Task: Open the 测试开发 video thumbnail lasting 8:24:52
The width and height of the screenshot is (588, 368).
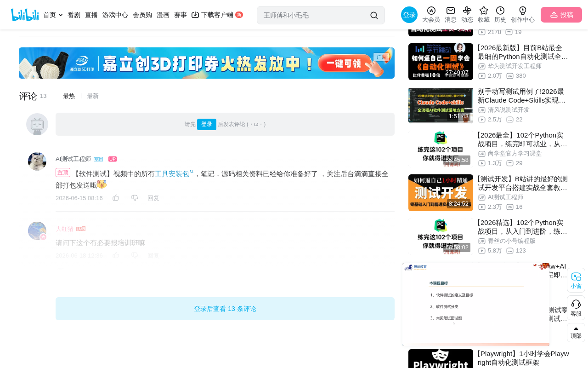Action: (x=441, y=193)
